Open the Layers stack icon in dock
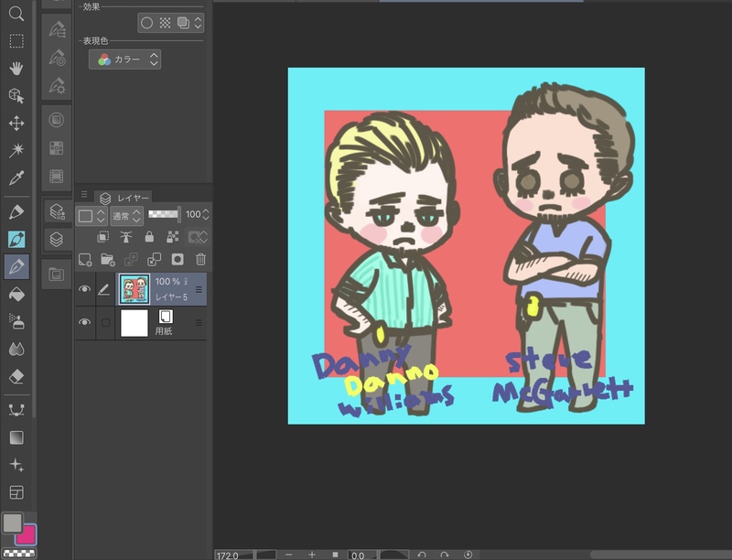The image size is (732, 560). point(57,239)
